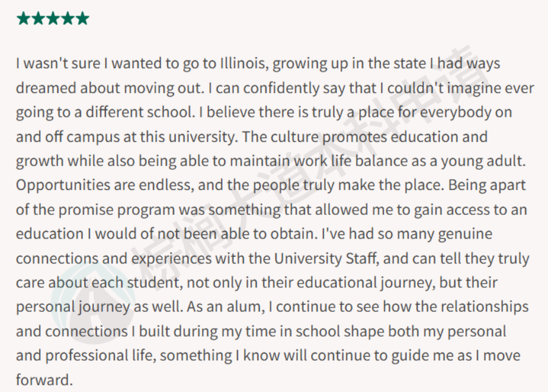
Task: Click the phrase "different school"
Action: click(139, 112)
